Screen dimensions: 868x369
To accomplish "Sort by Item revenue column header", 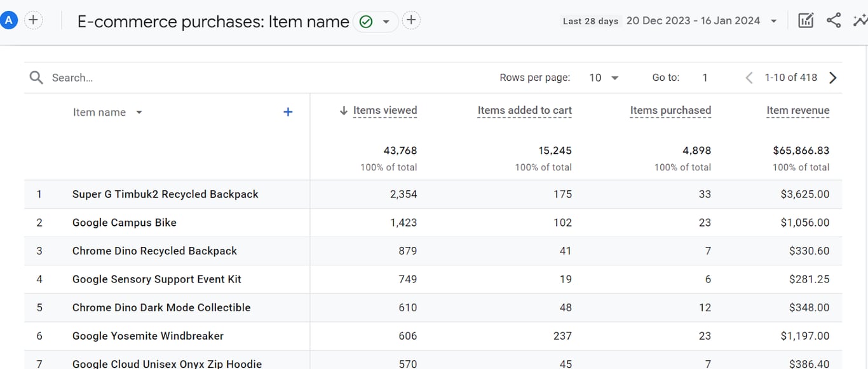I will pyautogui.click(x=797, y=111).
